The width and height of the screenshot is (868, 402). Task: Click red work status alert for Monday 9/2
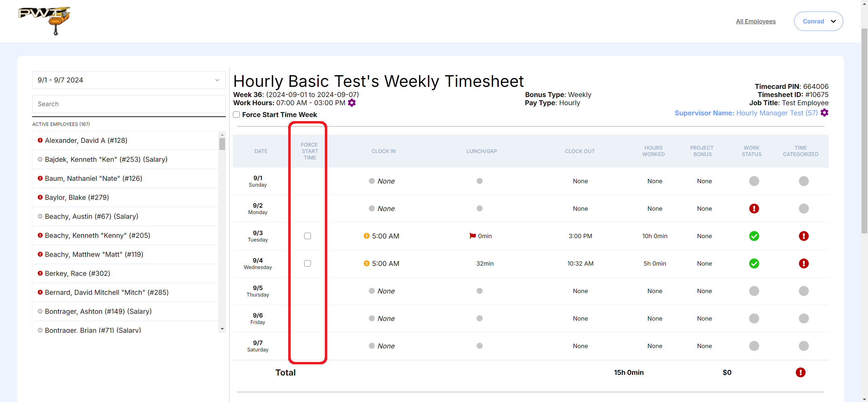(x=754, y=209)
